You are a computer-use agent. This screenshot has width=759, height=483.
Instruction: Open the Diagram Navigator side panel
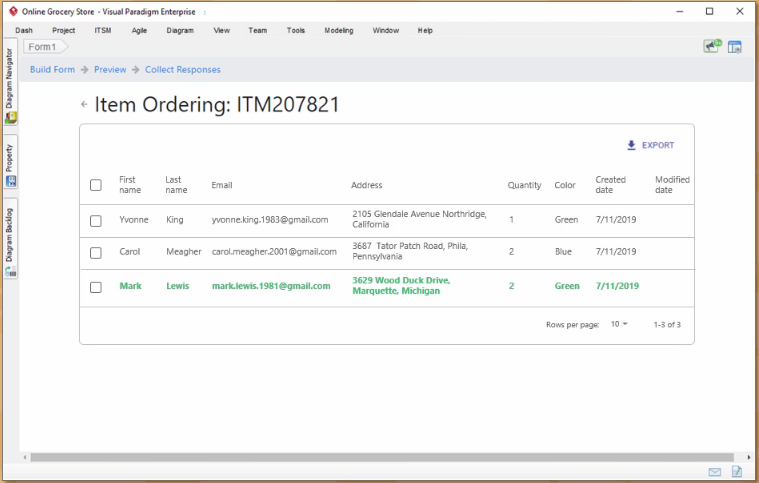click(10, 85)
